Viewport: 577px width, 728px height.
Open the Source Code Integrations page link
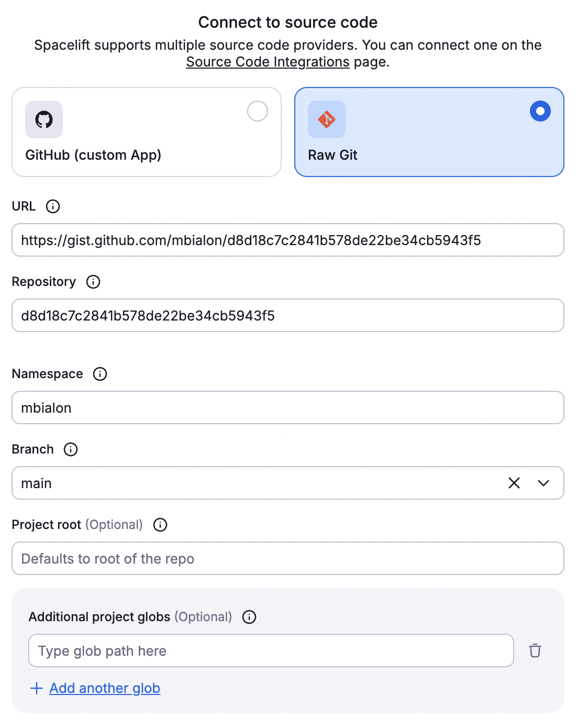268,61
